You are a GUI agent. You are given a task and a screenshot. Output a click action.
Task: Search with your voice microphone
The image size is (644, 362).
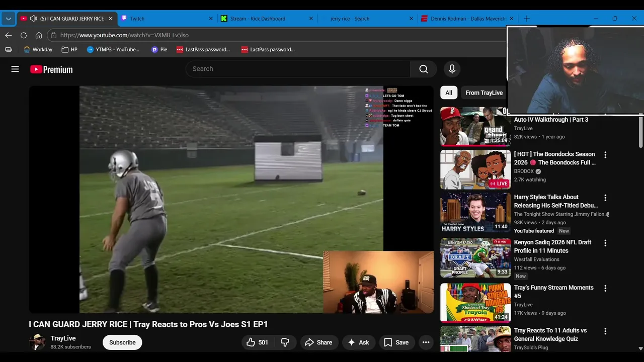[452, 69]
